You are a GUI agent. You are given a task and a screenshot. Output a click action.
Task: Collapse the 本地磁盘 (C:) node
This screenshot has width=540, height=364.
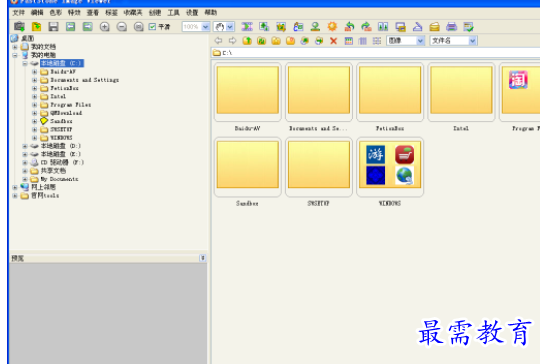[x=25, y=63]
